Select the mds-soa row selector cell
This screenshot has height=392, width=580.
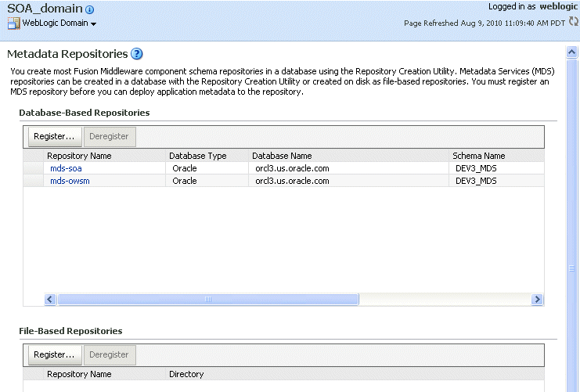tap(34, 168)
